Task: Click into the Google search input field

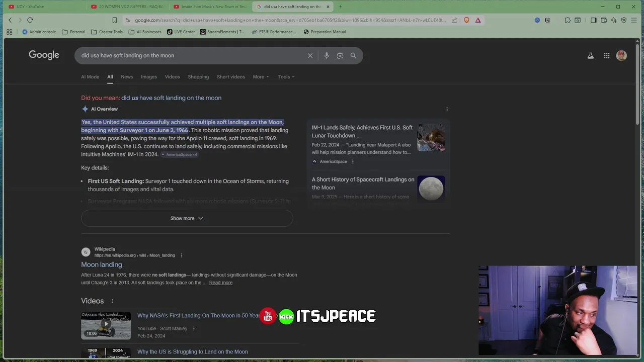Action: pos(191,55)
